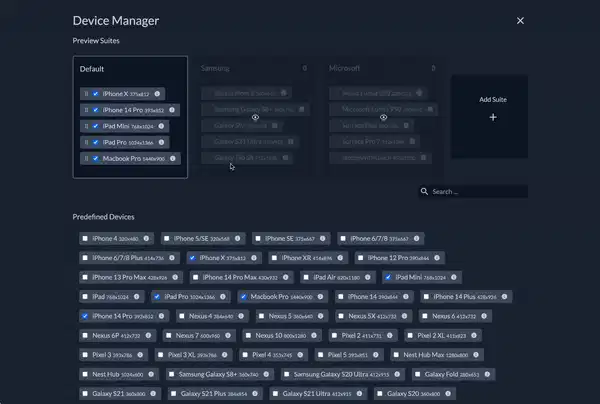Check the predefined iPhone 14 390x844 device
This screenshot has width=600, height=404.
[341, 296]
